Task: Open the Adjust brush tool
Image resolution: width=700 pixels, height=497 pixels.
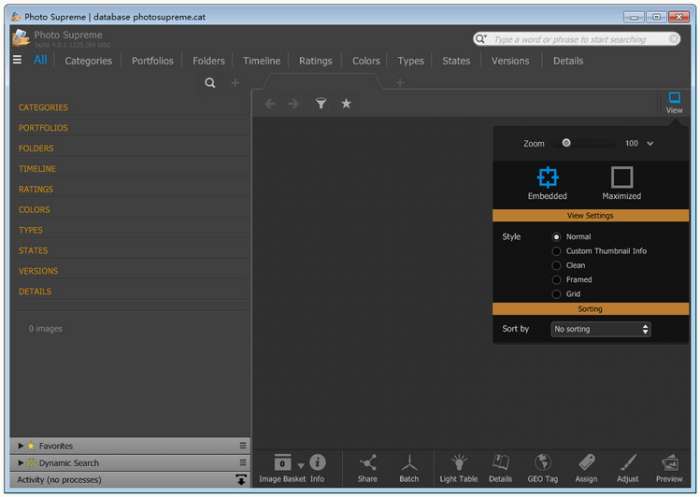Action: (627, 466)
